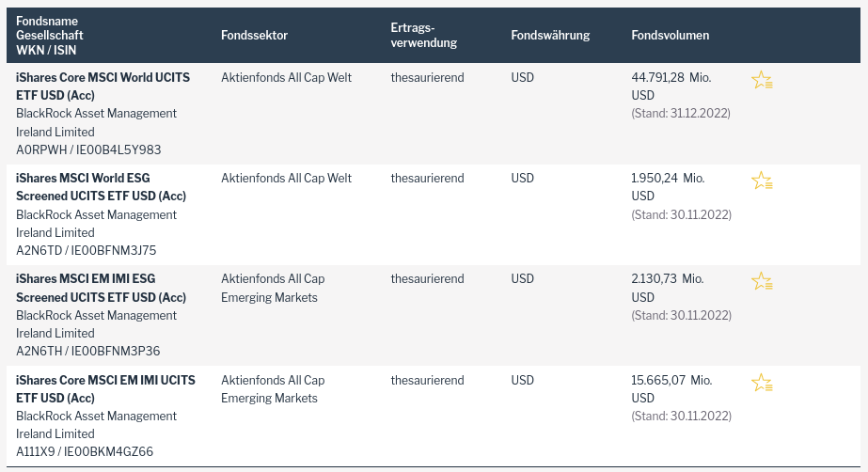Click the Fondsname column header

coord(47,20)
